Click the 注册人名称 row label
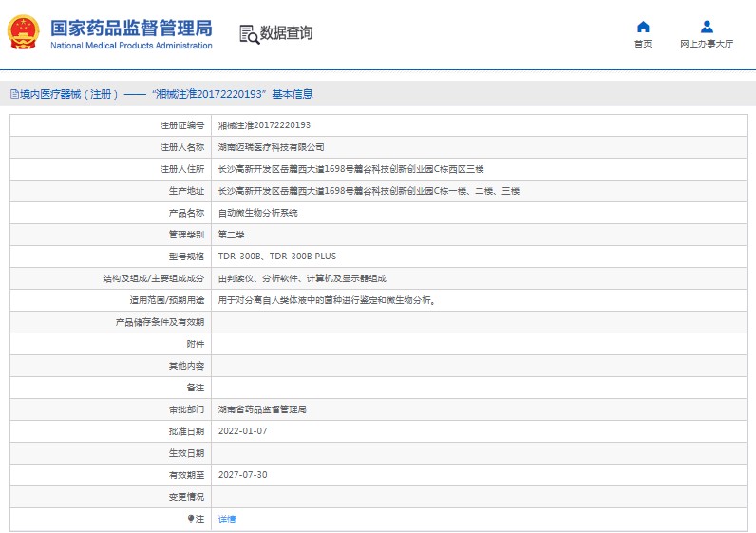The image size is (756, 533). (182, 147)
